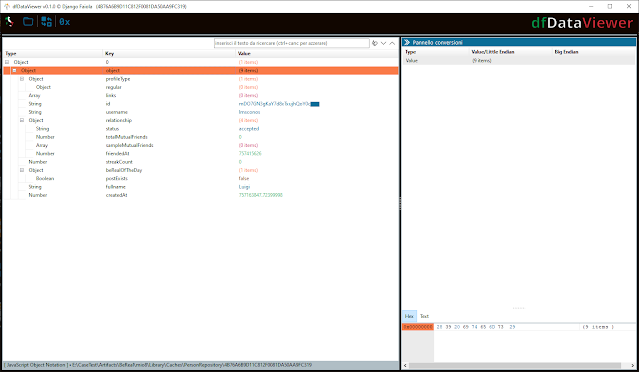
Task: Click the Type header in conversion panel
Action: click(x=436, y=52)
